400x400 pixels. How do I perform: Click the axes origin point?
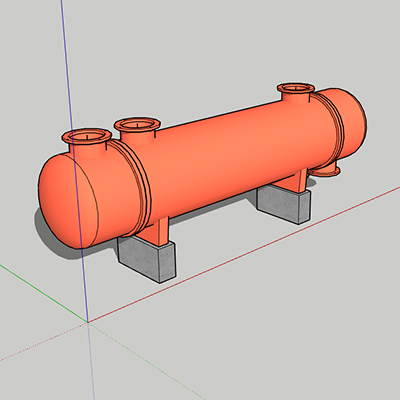click(x=88, y=322)
